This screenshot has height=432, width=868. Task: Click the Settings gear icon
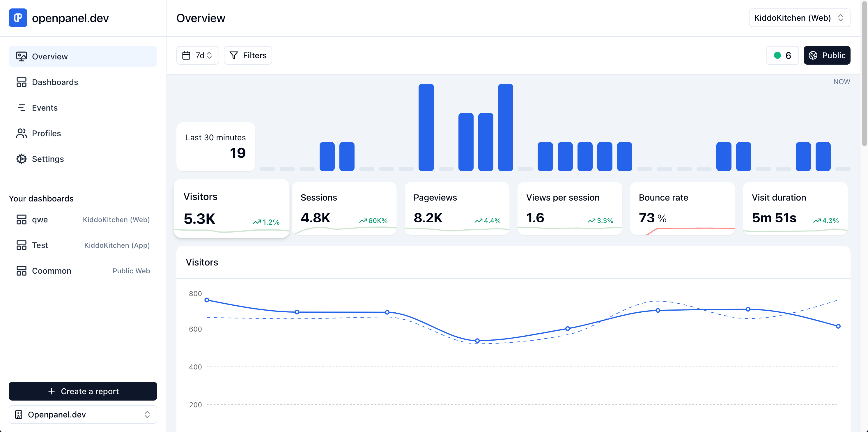click(x=21, y=160)
